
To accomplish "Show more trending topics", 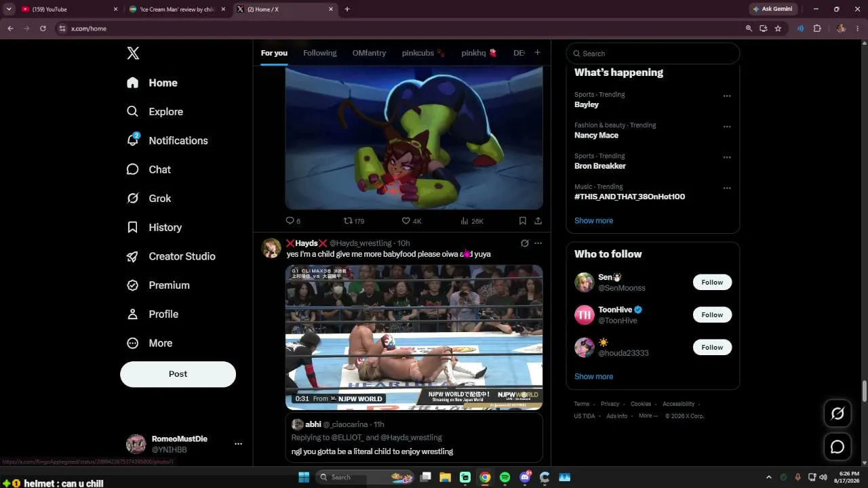I will pyautogui.click(x=593, y=220).
